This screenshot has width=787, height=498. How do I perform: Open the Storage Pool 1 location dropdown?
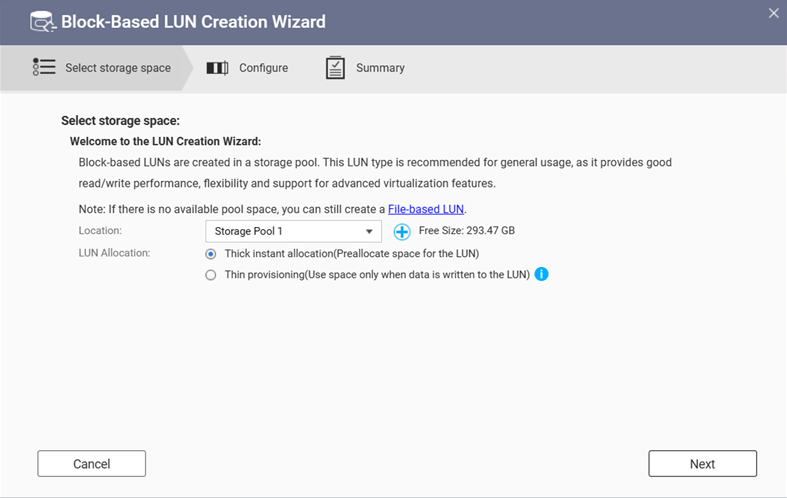pos(292,232)
